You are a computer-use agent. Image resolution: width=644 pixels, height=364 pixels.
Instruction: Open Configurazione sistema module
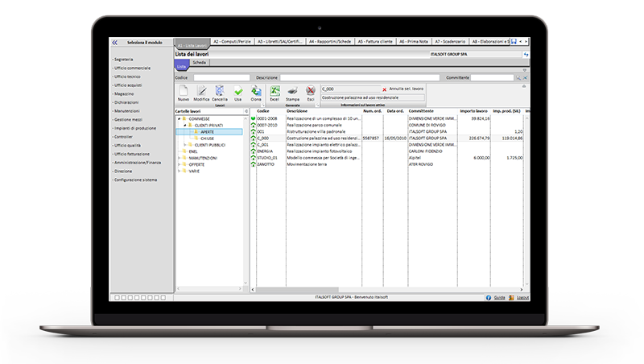(135, 180)
